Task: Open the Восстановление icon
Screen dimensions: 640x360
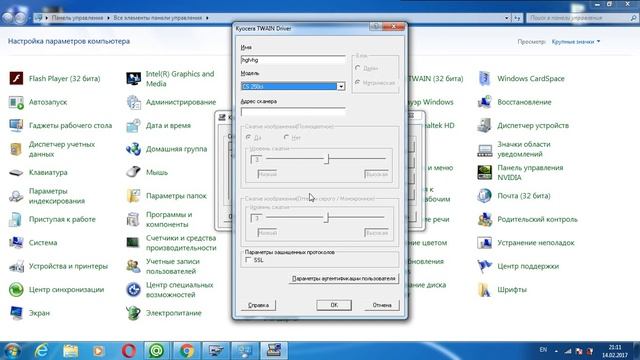Action: click(484, 102)
